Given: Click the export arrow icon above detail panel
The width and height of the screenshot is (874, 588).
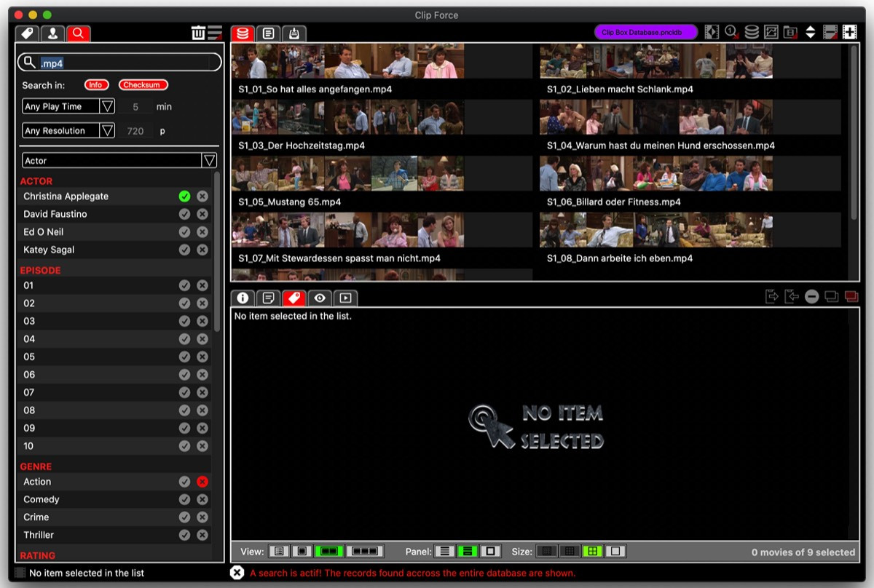Looking at the screenshot, I should pos(772,296).
